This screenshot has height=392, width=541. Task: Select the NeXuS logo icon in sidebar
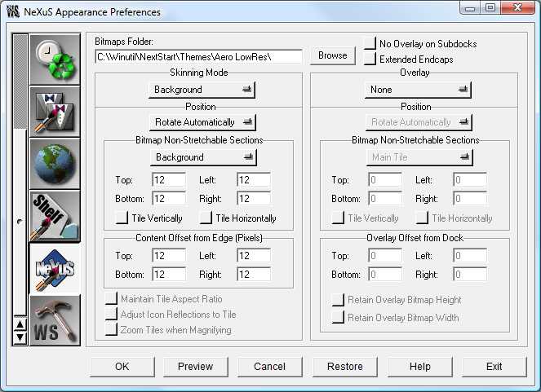point(55,268)
